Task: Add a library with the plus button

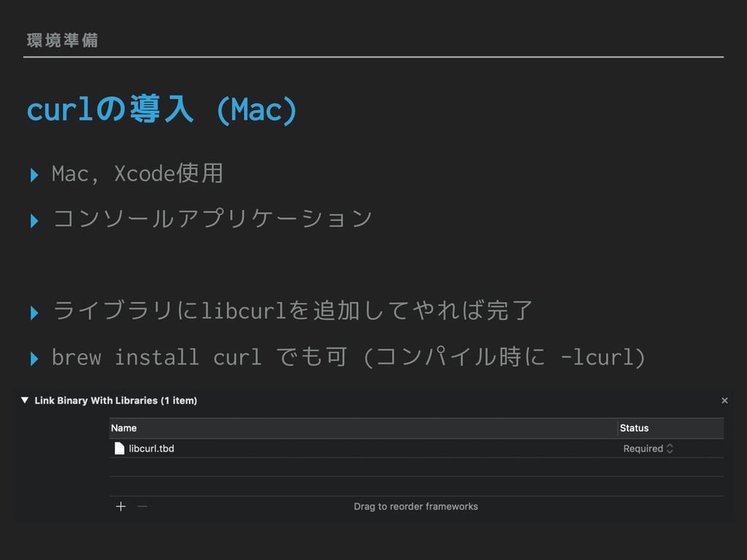Action: pos(121,506)
